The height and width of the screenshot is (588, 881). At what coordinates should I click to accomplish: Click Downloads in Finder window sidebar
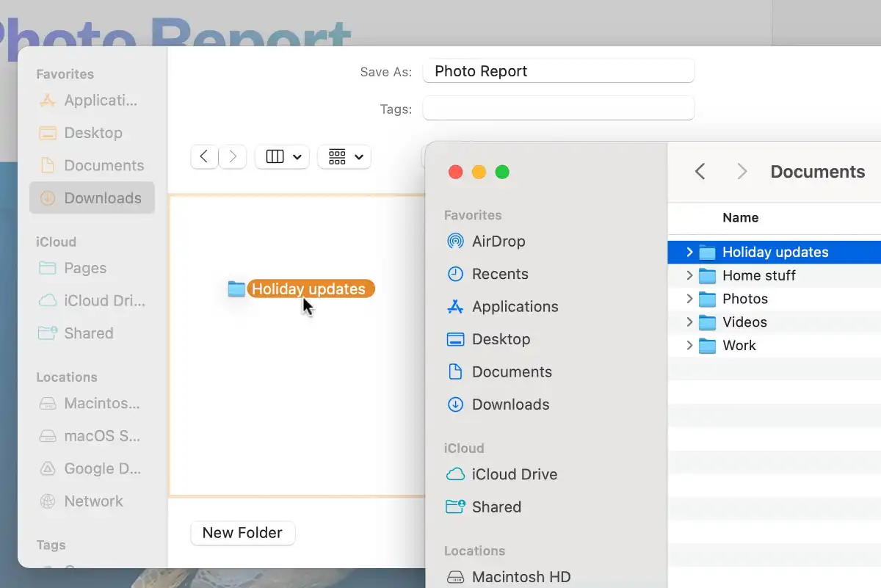pos(498,404)
